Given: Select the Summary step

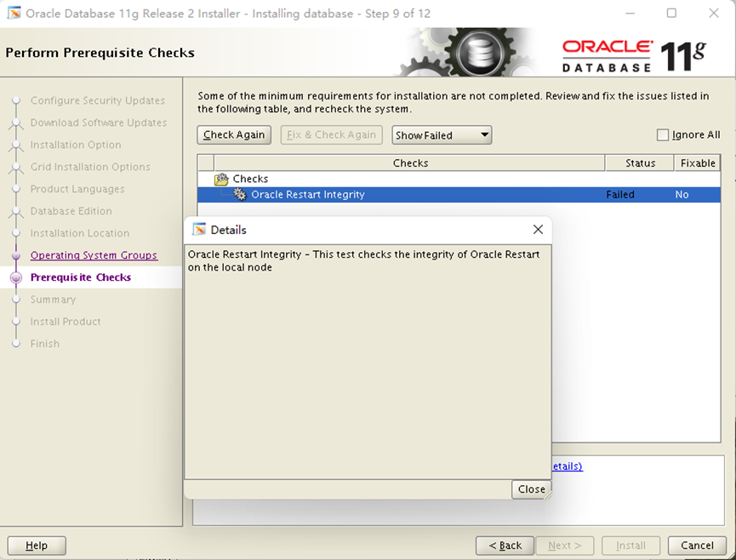Looking at the screenshot, I should [53, 300].
